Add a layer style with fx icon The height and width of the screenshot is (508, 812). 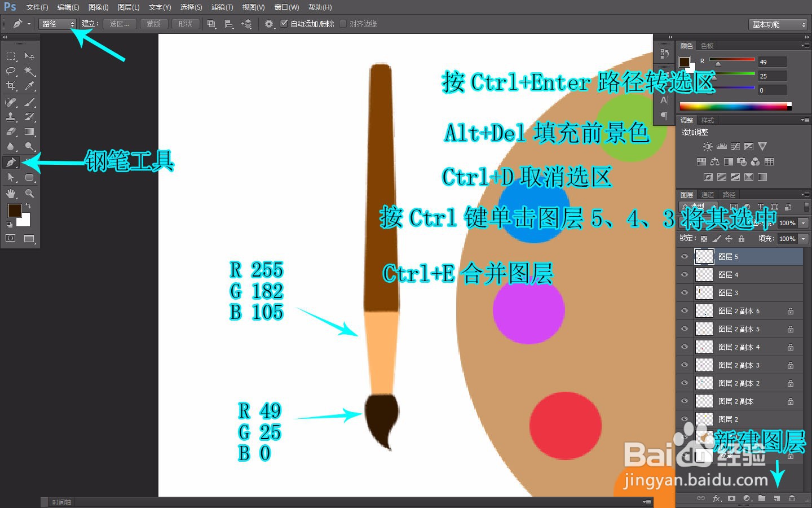tap(717, 498)
